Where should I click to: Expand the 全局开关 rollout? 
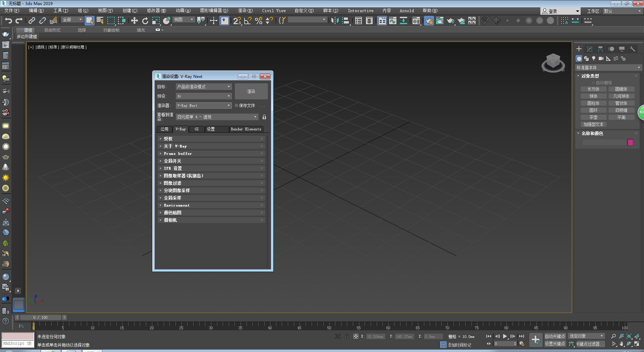pos(211,161)
